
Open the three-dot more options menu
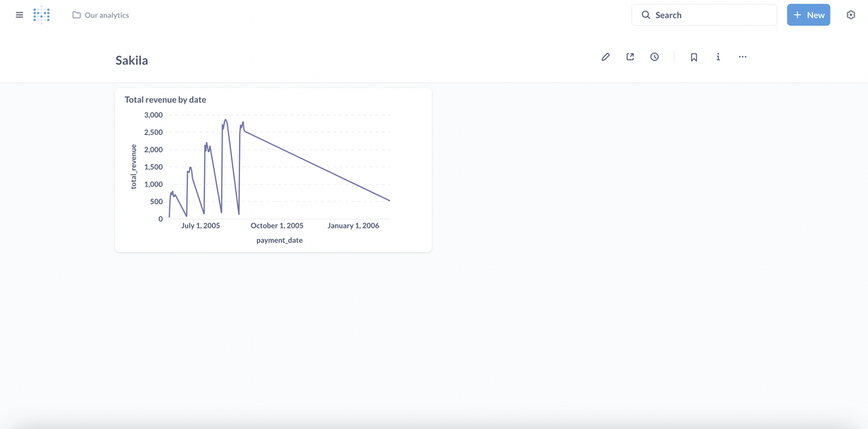[743, 57]
